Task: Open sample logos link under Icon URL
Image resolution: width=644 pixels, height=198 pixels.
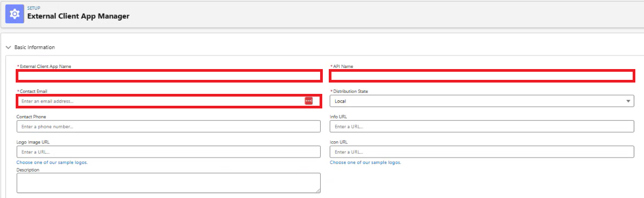Action: coord(366,162)
